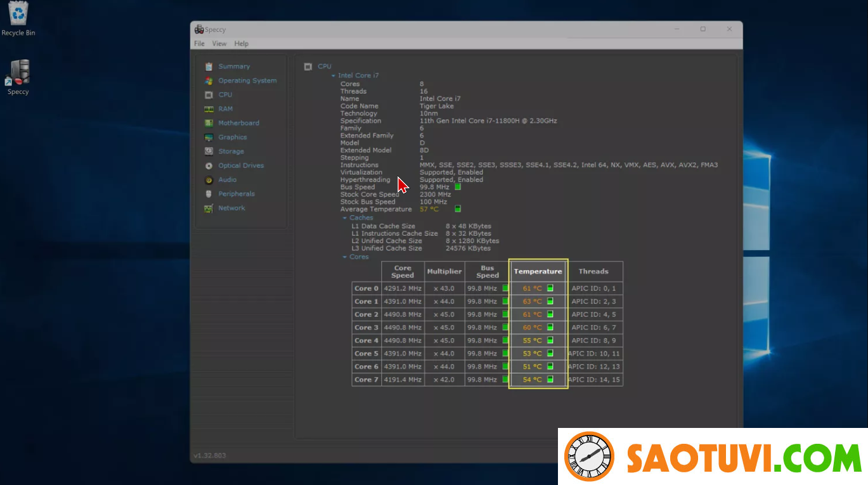Click the Core 4 row label

pyautogui.click(x=366, y=340)
